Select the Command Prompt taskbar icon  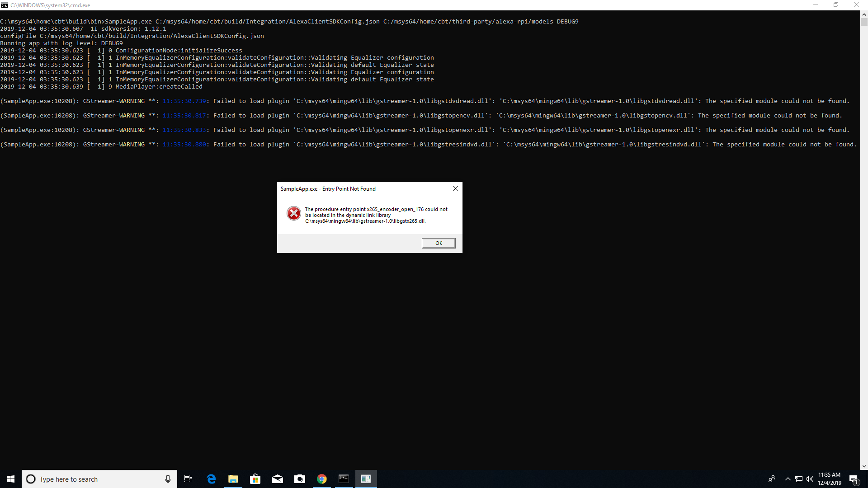pos(344,479)
